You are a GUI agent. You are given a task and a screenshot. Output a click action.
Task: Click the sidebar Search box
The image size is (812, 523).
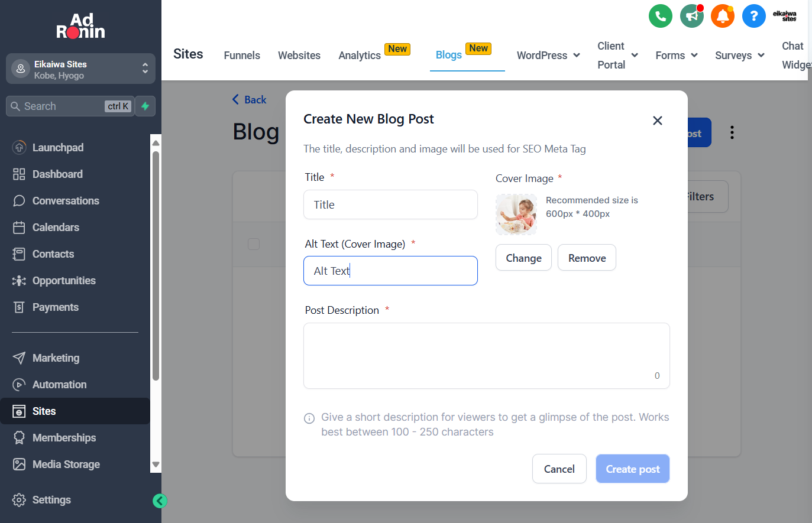pos(70,106)
